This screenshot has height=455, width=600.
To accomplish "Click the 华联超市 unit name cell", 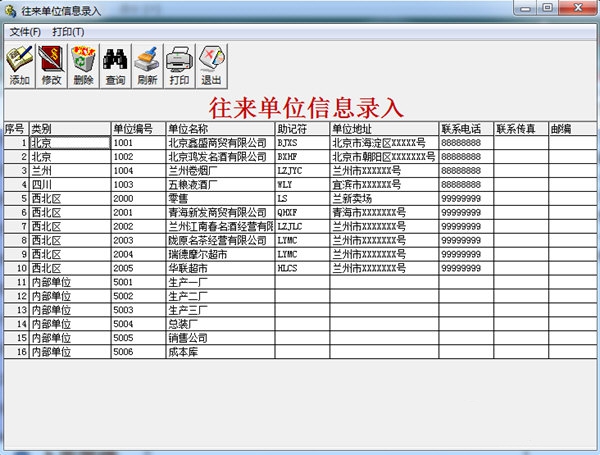I will click(220, 269).
